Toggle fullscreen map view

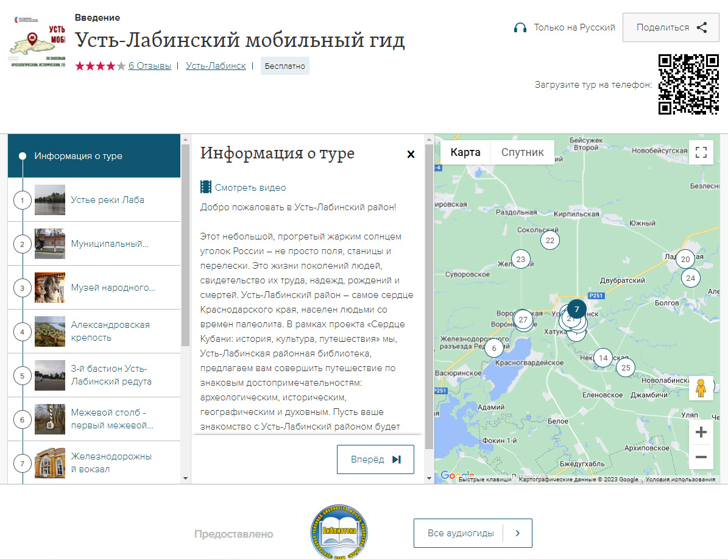click(x=701, y=152)
